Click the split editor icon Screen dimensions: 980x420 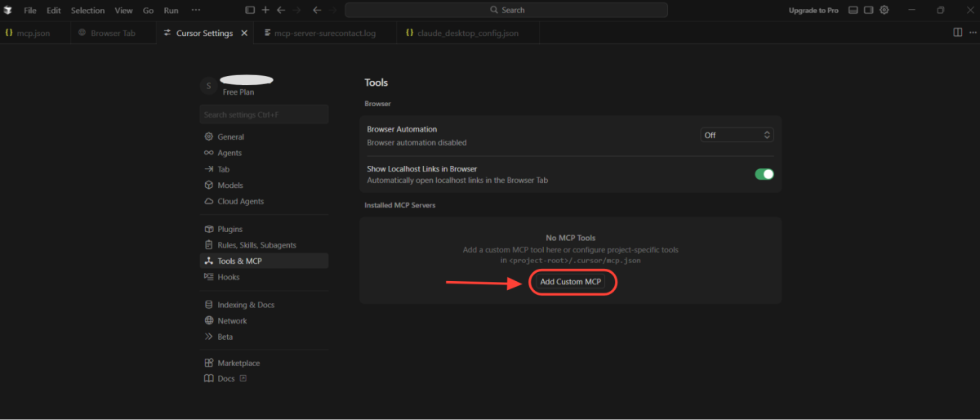point(958,33)
